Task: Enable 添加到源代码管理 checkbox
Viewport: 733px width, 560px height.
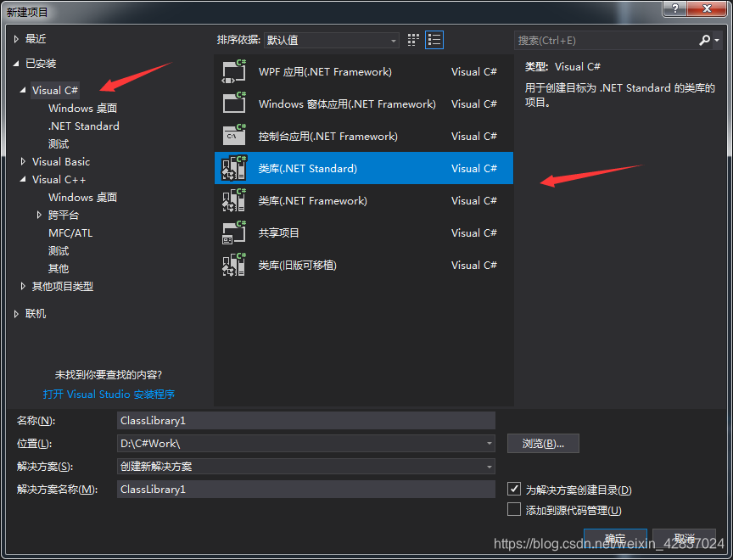Action: pyautogui.click(x=514, y=509)
